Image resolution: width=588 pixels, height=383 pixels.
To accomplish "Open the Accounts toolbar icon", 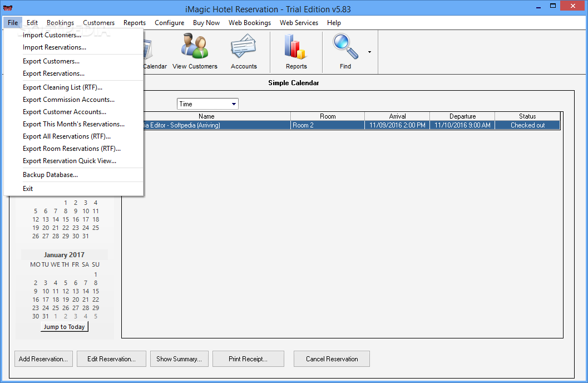I will tap(244, 51).
